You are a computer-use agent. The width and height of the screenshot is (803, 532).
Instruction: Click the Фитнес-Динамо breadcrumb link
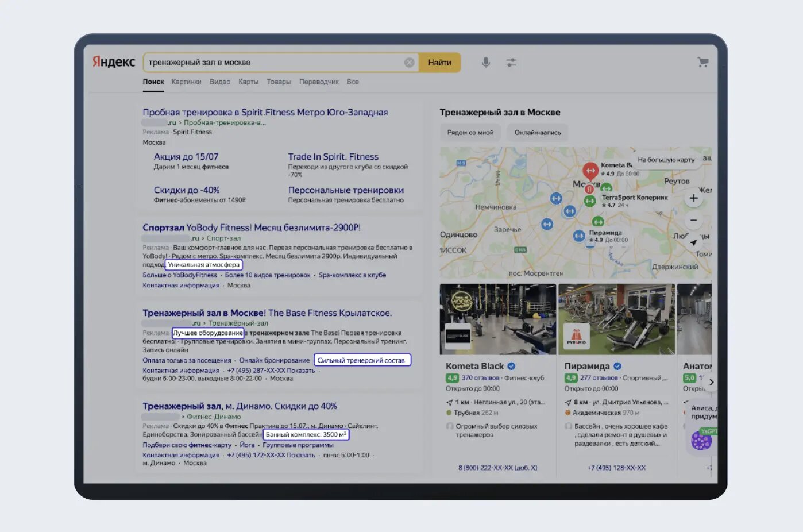pyautogui.click(x=214, y=417)
